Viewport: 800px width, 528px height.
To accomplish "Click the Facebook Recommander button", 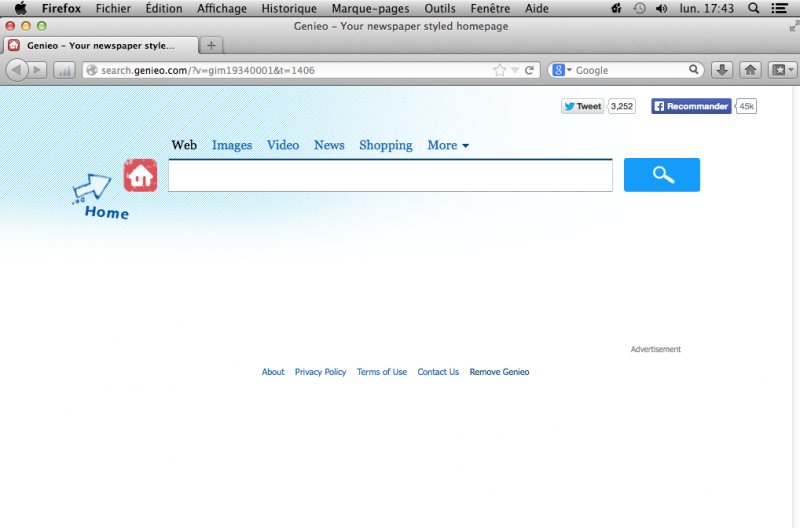I will tap(691, 106).
